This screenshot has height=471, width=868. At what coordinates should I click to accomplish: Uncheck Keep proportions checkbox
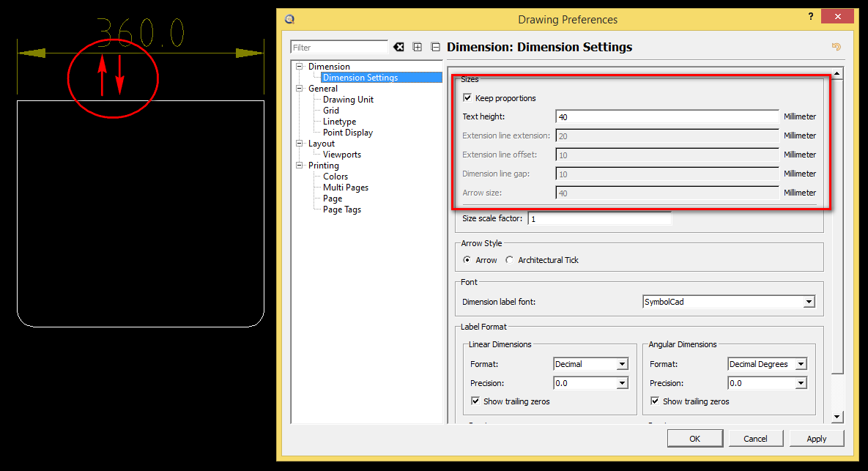point(467,98)
